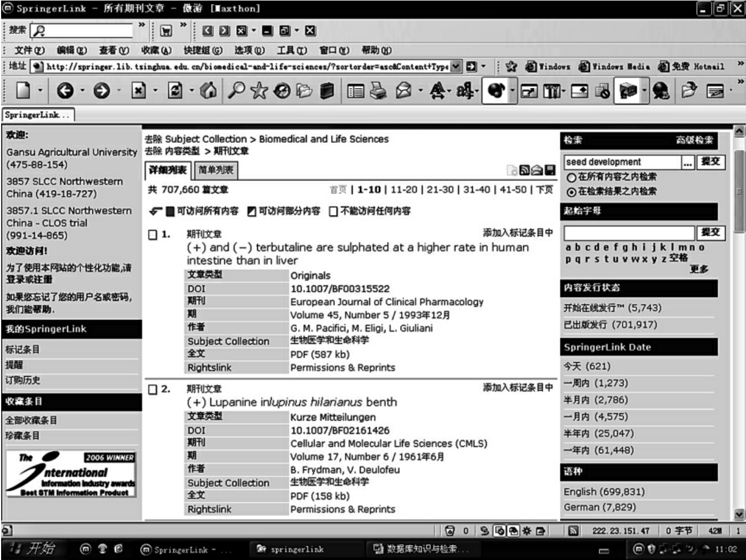The width and height of the screenshot is (746, 560).
Task: Switch to 数据库知识与检索 taskbar window
Action: (x=422, y=549)
